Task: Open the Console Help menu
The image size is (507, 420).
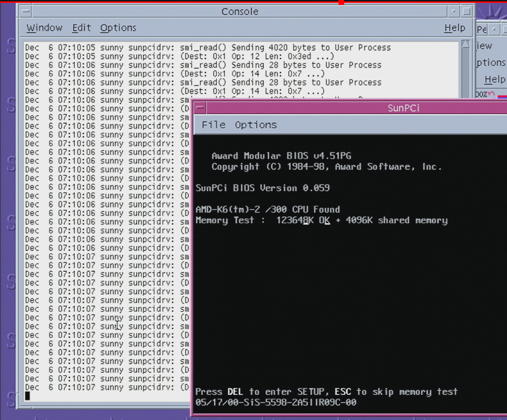Action: 454,28
